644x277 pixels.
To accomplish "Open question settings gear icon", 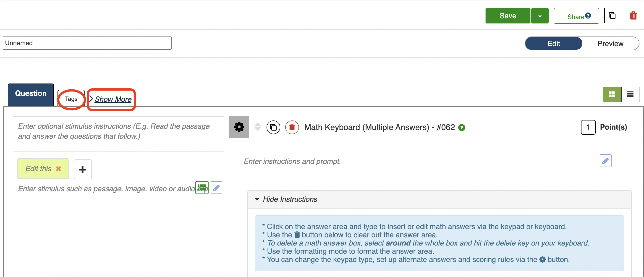I will 239,127.
